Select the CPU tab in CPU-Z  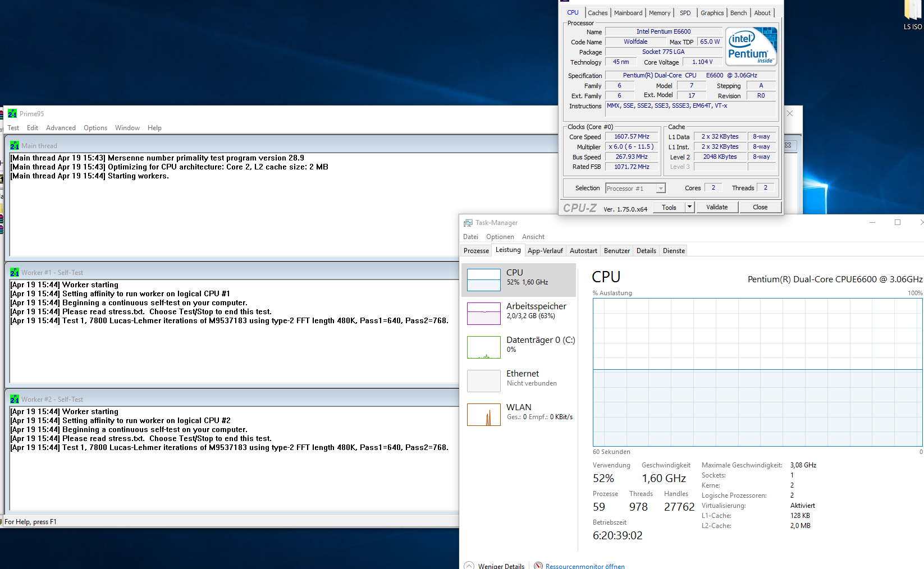pos(573,12)
